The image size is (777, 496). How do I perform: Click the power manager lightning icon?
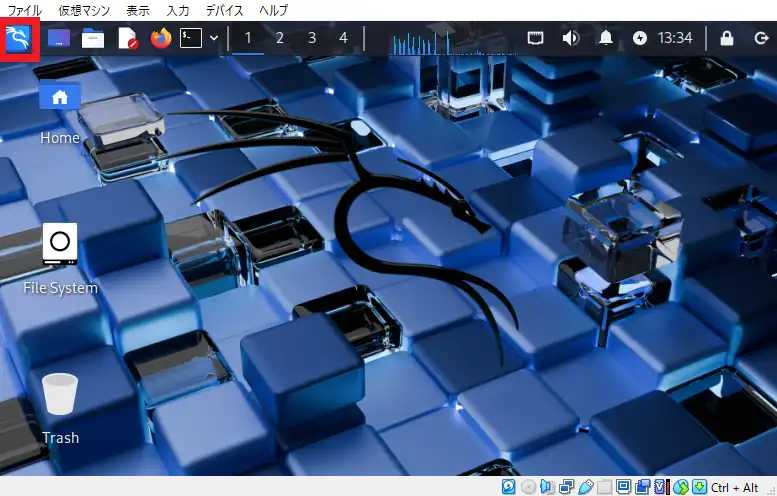pyautogui.click(x=640, y=38)
